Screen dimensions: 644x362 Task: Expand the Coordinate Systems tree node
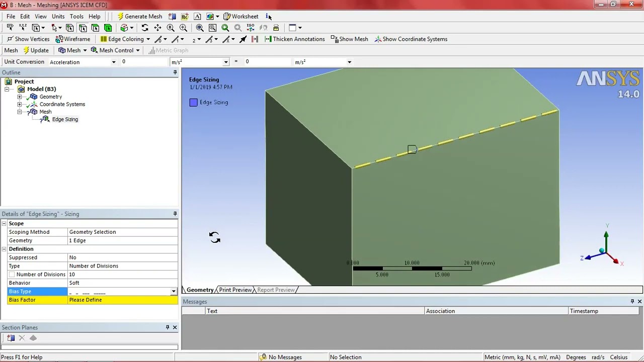coord(19,104)
